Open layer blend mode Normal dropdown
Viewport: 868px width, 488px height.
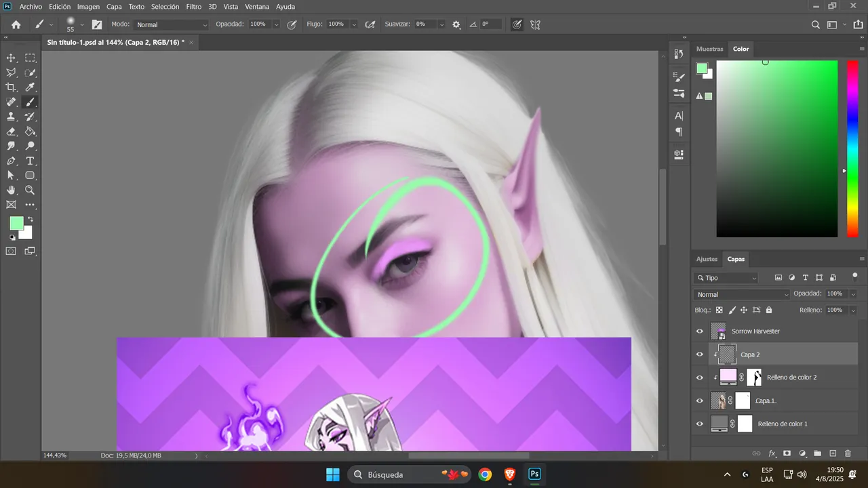[x=742, y=294]
